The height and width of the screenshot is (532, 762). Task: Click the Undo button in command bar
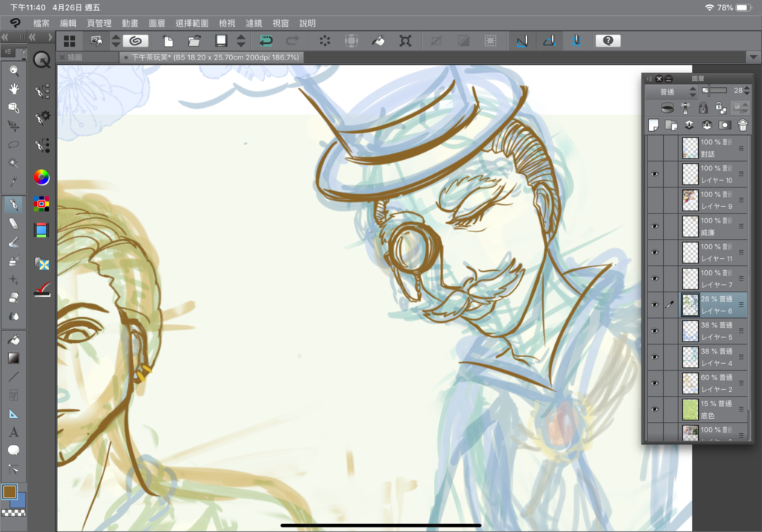click(266, 41)
